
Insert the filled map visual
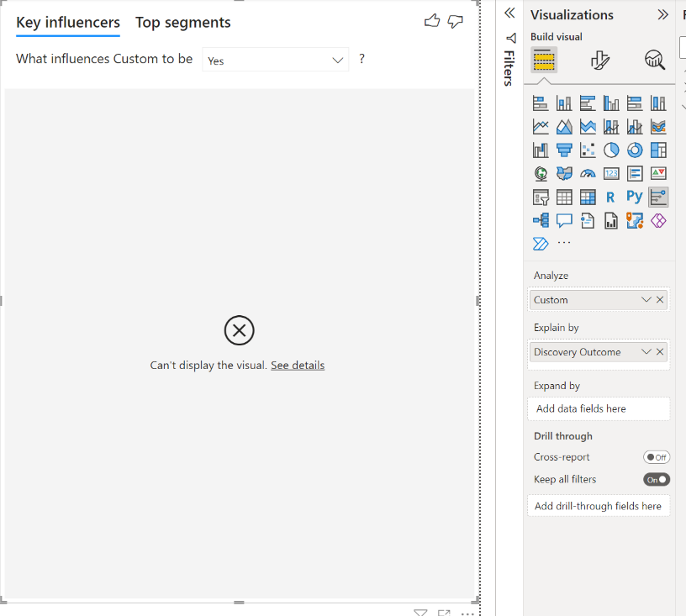point(564,174)
